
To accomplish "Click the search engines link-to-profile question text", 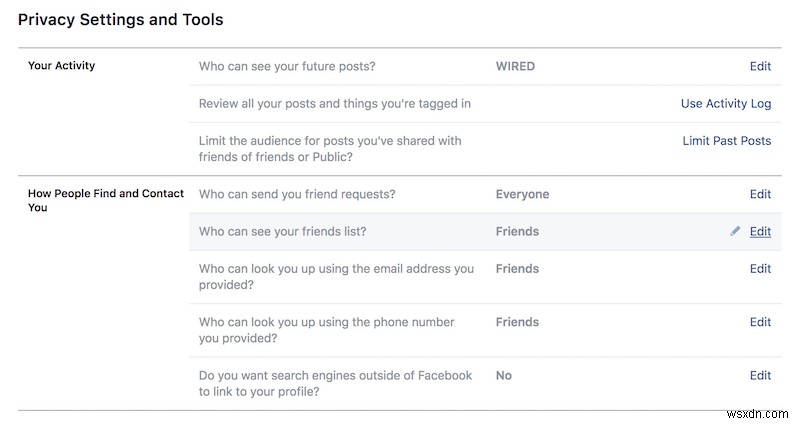I will click(335, 383).
